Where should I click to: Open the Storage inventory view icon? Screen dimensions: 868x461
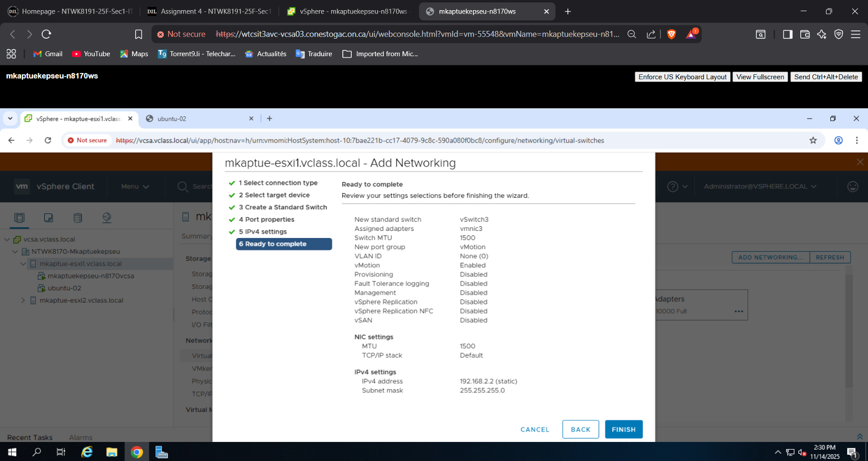click(x=78, y=218)
